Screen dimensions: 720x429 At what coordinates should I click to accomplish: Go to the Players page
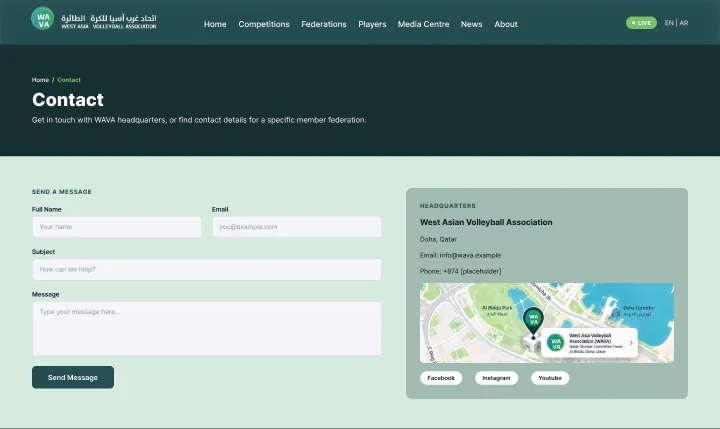tap(372, 24)
